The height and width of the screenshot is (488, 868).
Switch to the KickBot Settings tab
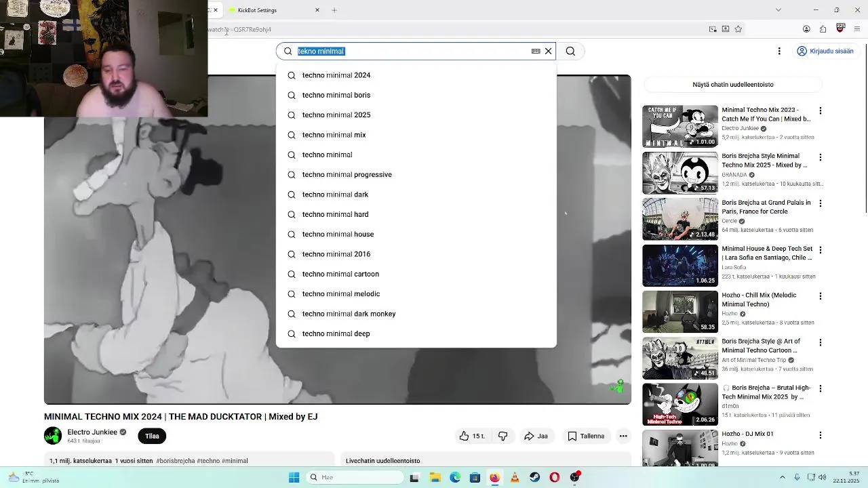pyautogui.click(x=275, y=10)
